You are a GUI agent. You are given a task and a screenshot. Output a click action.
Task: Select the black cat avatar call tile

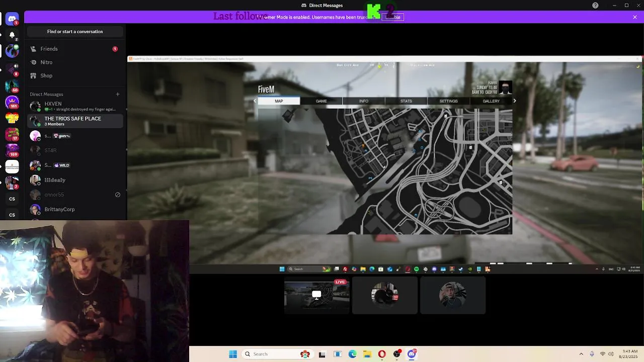(x=384, y=296)
